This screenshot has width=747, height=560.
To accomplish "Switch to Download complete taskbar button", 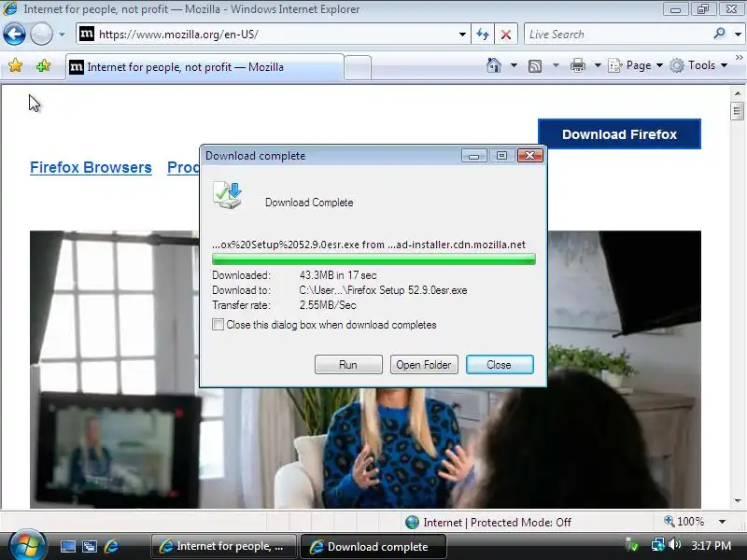I will click(373, 546).
